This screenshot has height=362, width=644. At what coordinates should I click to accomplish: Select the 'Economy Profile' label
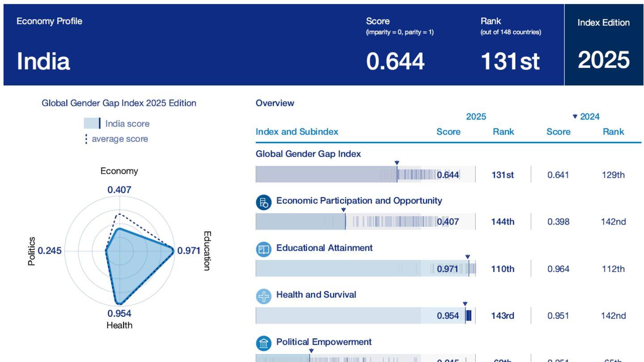pyautogui.click(x=49, y=21)
